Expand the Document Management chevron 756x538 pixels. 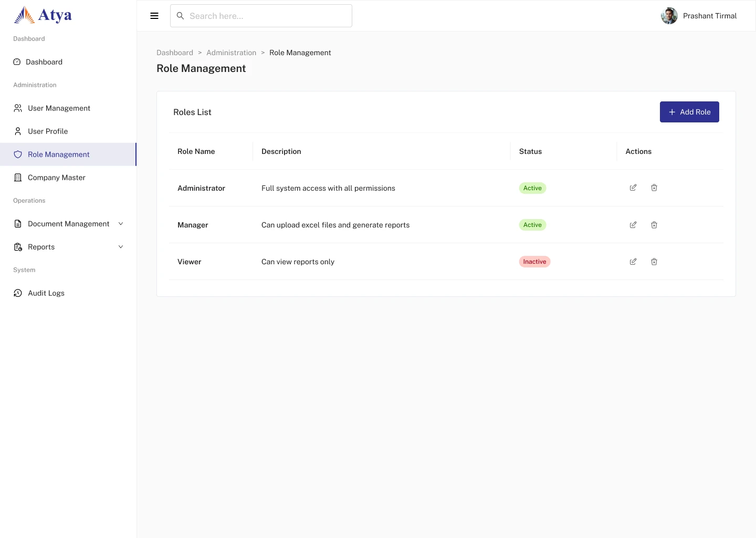[121, 224]
